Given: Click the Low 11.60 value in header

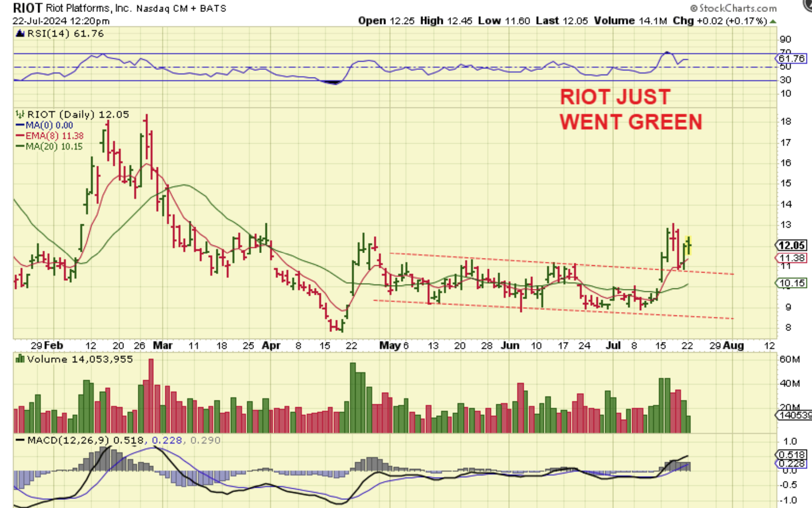Looking at the screenshot, I should (x=504, y=21).
